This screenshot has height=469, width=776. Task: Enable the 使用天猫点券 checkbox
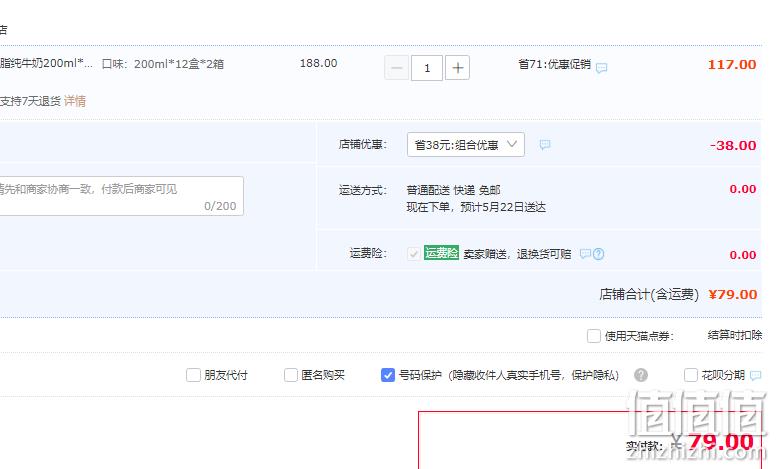[x=594, y=336]
